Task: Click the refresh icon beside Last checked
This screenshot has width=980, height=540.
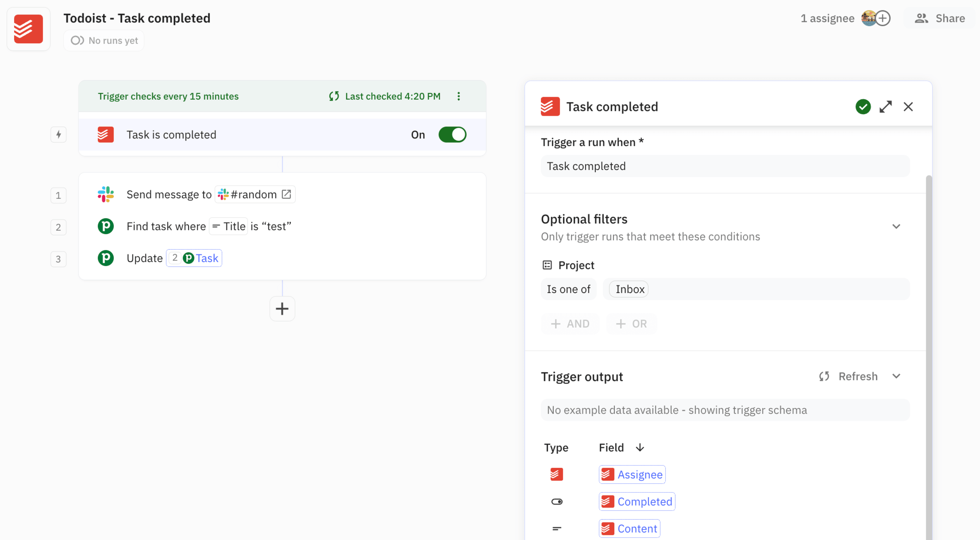Action: coord(334,96)
